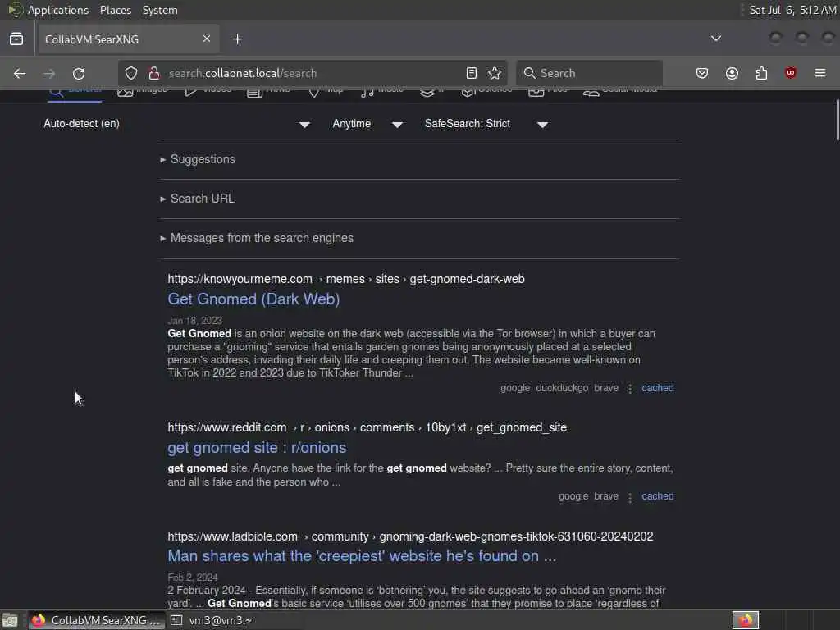Viewport: 840px width, 630px height.
Task: Open the SafeSearch: Strict dropdown
Action: click(x=486, y=124)
